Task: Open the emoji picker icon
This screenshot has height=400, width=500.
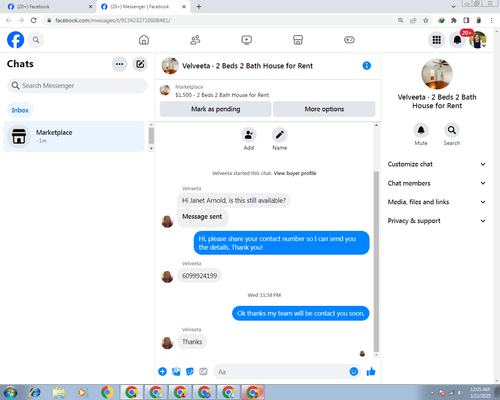Action: (x=354, y=371)
